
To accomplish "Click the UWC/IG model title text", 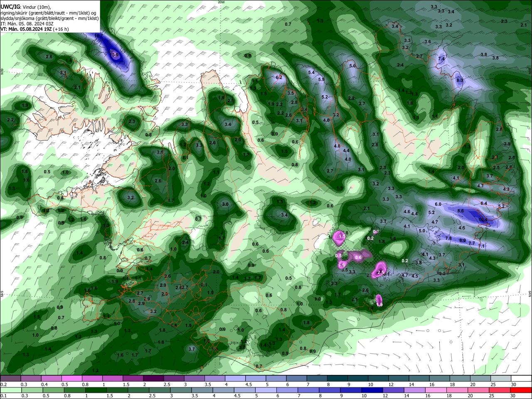I will point(10,7).
